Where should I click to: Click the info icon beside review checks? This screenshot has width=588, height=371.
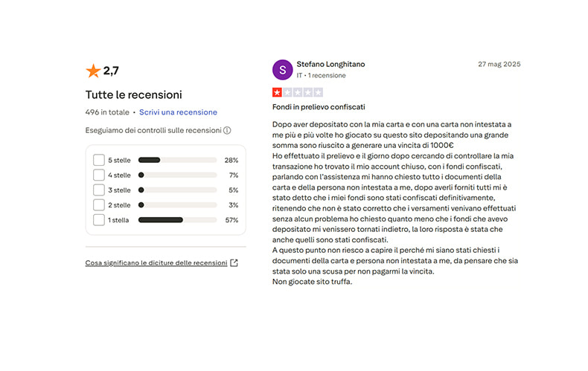click(x=227, y=130)
